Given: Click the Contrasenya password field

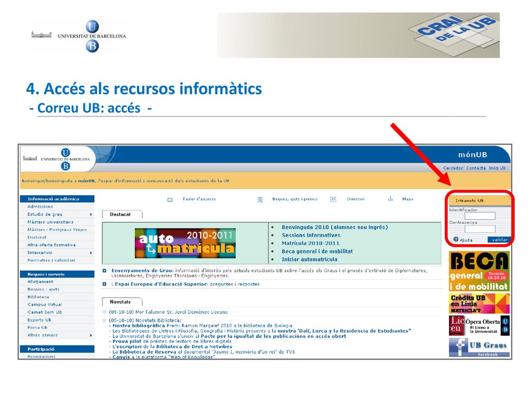Looking at the screenshot, I should point(480,229).
